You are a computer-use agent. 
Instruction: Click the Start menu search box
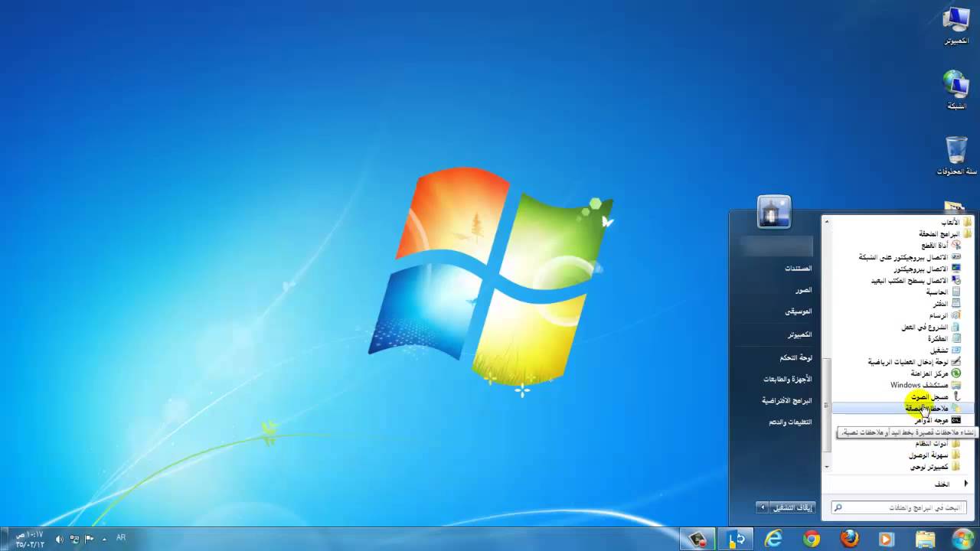[x=900, y=507]
